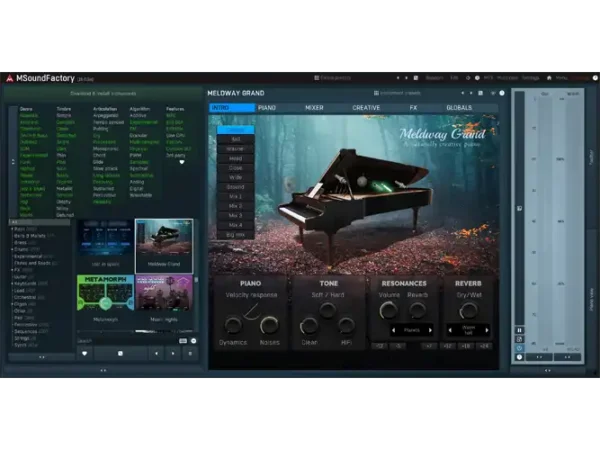Screen dimensions: 600x450
Task: Click the round icon right of search keyboard icon
Action: pyautogui.click(x=194, y=341)
